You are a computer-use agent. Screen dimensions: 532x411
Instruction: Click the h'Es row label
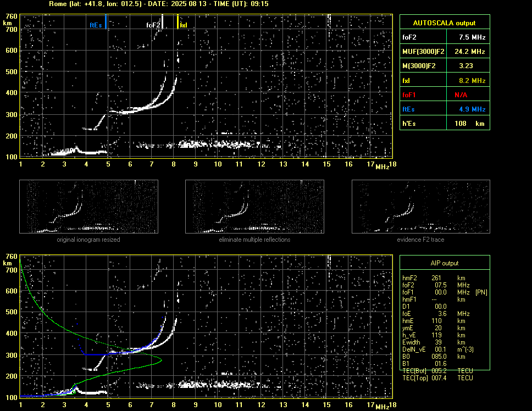[x=409, y=124]
